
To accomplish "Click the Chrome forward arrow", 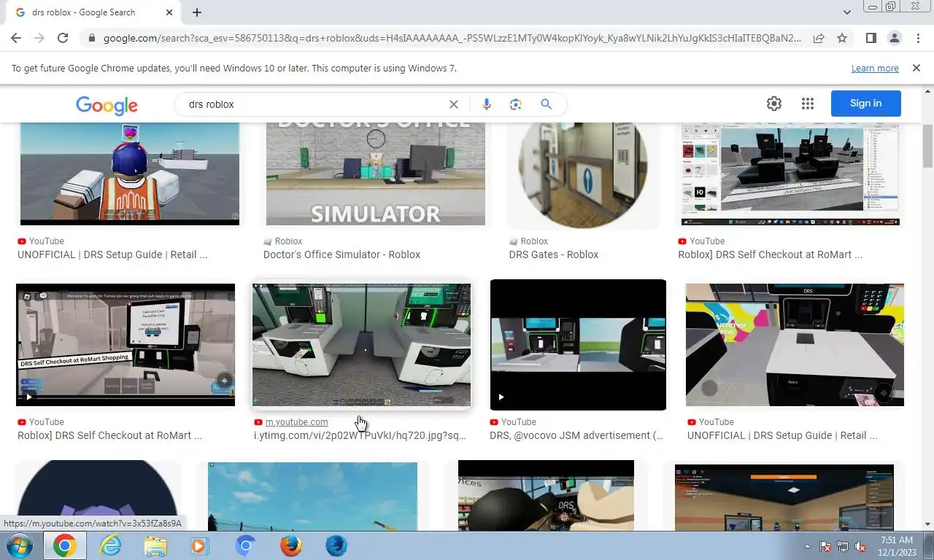I will (39, 38).
